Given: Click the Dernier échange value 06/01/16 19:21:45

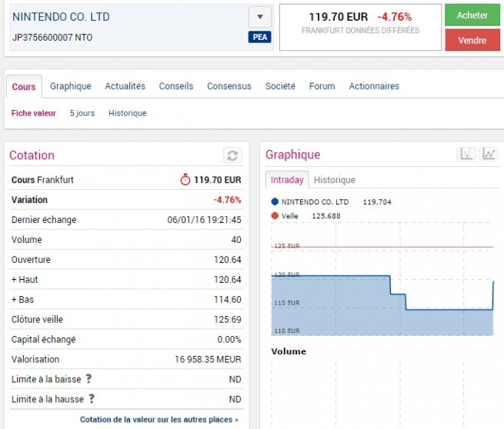Looking at the screenshot, I should pos(204,220).
